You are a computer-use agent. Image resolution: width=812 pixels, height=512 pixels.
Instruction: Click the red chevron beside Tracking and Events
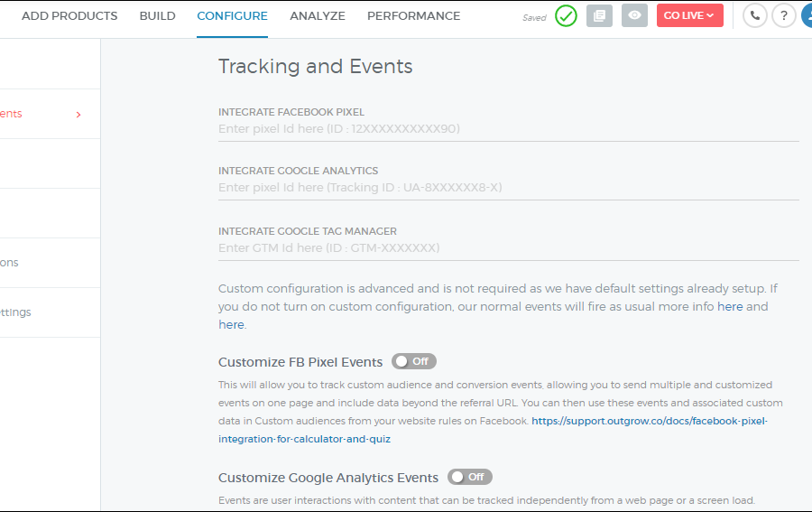tap(78, 115)
